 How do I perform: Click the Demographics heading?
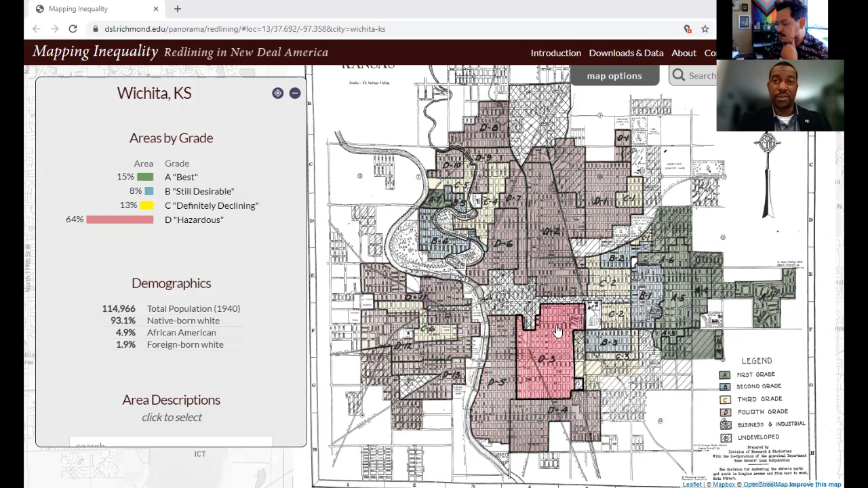coord(171,283)
